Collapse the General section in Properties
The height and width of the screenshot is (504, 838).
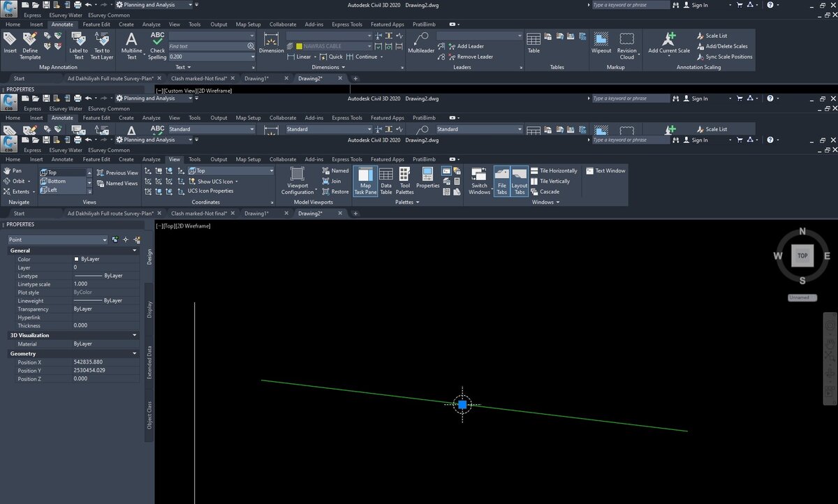135,251
